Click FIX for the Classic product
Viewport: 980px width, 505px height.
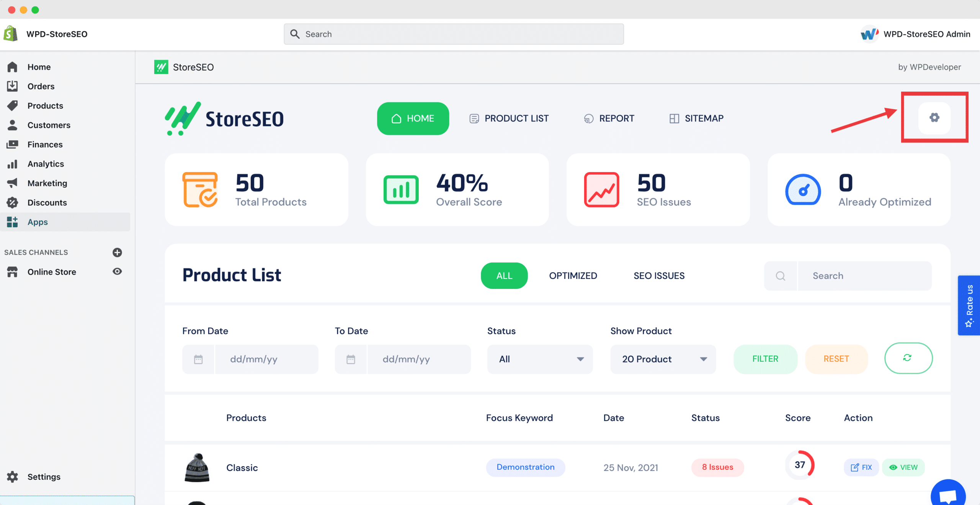861,467
